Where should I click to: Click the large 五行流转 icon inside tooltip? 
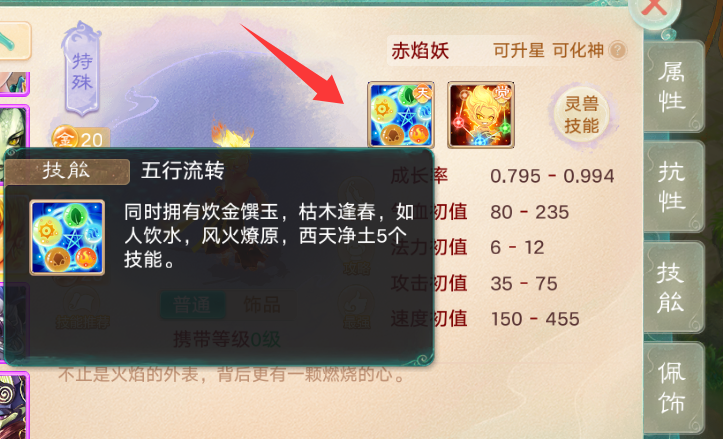(x=67, y=237)
